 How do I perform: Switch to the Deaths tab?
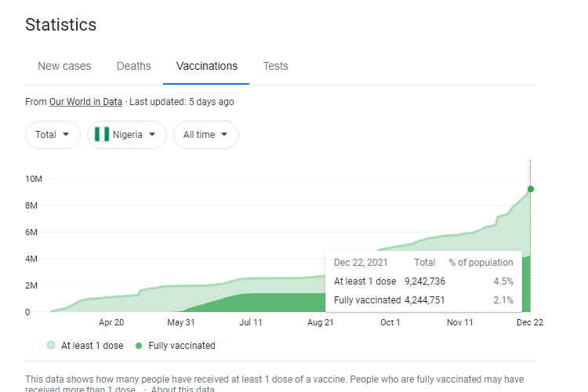[x=134, y=66]
